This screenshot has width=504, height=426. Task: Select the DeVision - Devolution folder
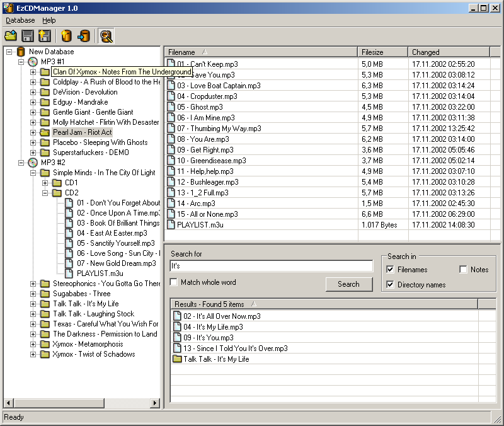pyautogui.click(x=85, y=92)
